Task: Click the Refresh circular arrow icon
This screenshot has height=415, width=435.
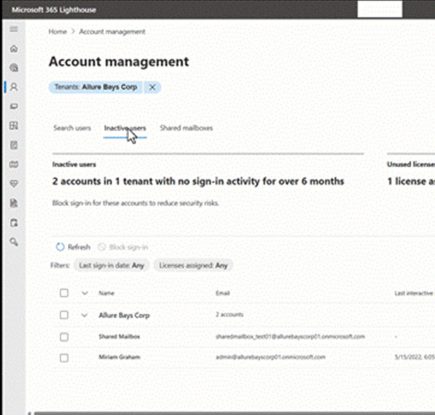Action: (60, 247)
